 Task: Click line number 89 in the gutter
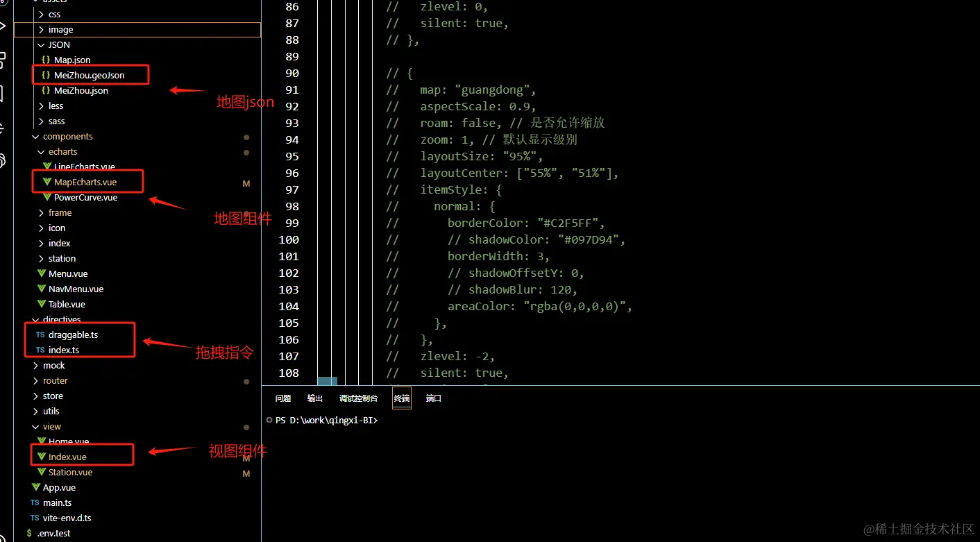pyautogui.click(x=292, y=57)
